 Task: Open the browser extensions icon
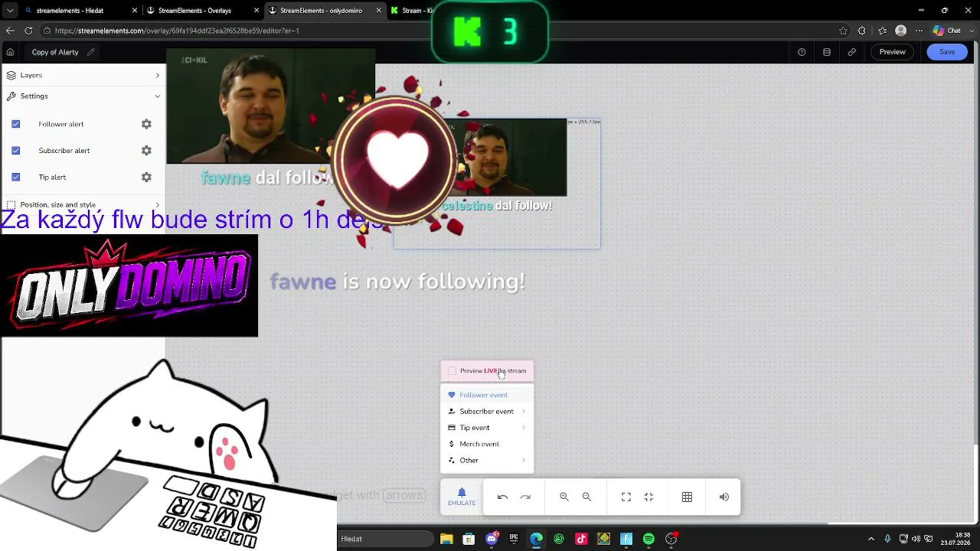click(x=862, y=31)
